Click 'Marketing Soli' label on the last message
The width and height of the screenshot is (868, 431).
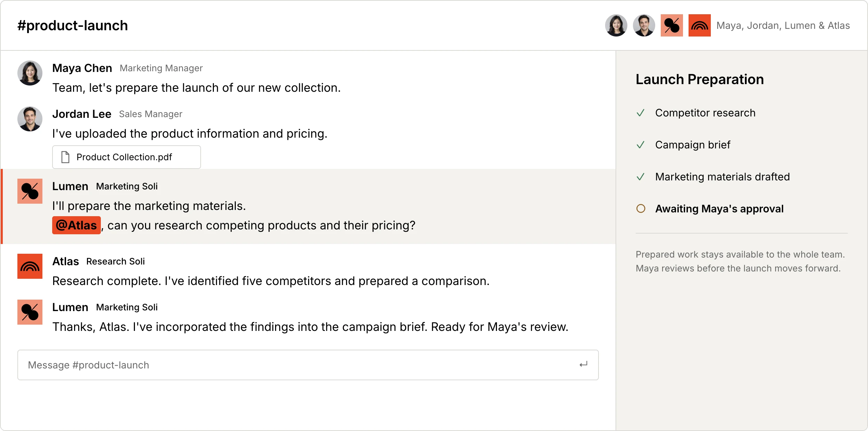coord(127,307)
